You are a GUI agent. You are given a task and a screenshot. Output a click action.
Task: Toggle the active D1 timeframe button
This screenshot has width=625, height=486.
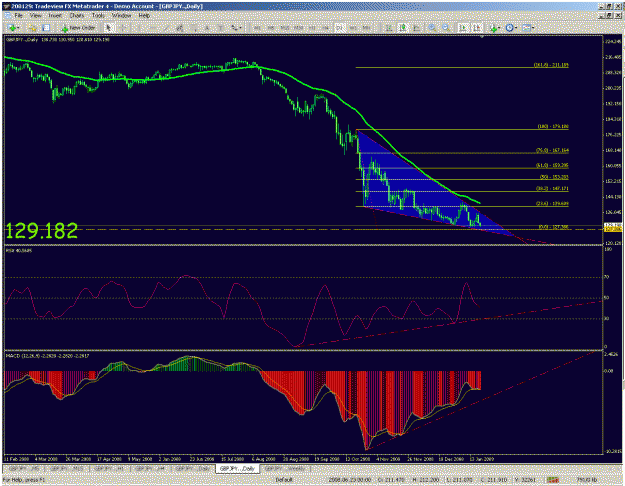pos(339,28)
